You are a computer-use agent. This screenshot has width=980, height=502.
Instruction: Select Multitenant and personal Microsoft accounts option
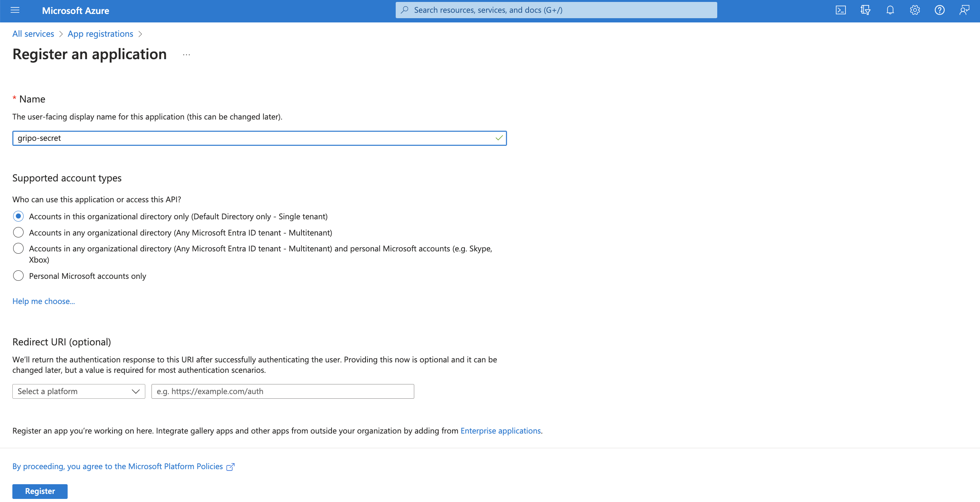pyautogui.click(x=18, y=248)
